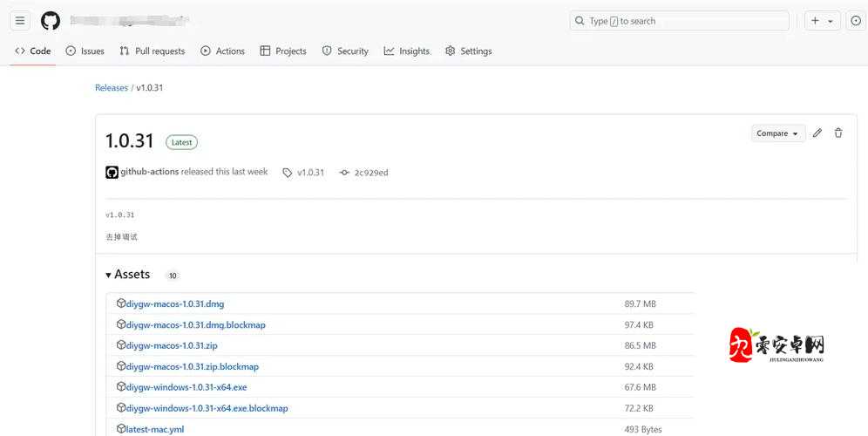The height and width of the screenshot is (436, 868).
Task: Open the Settings tab
Action: click(x=468, y=51)
